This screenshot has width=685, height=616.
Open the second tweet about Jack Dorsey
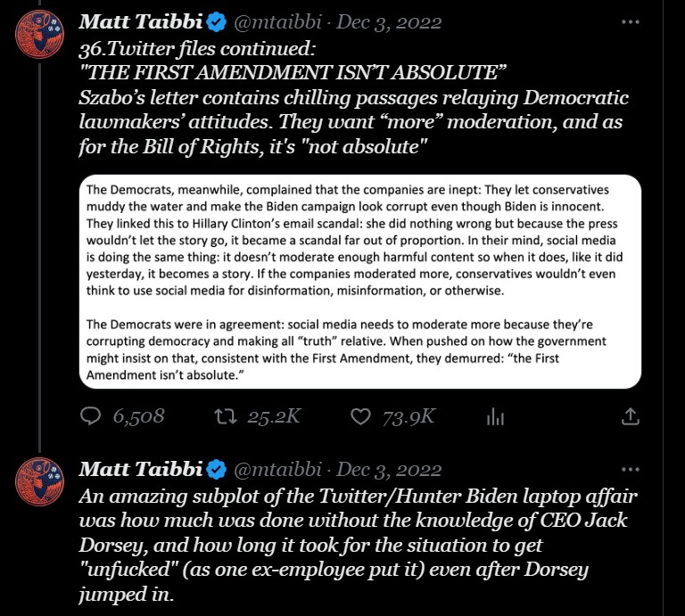(357, 544)
